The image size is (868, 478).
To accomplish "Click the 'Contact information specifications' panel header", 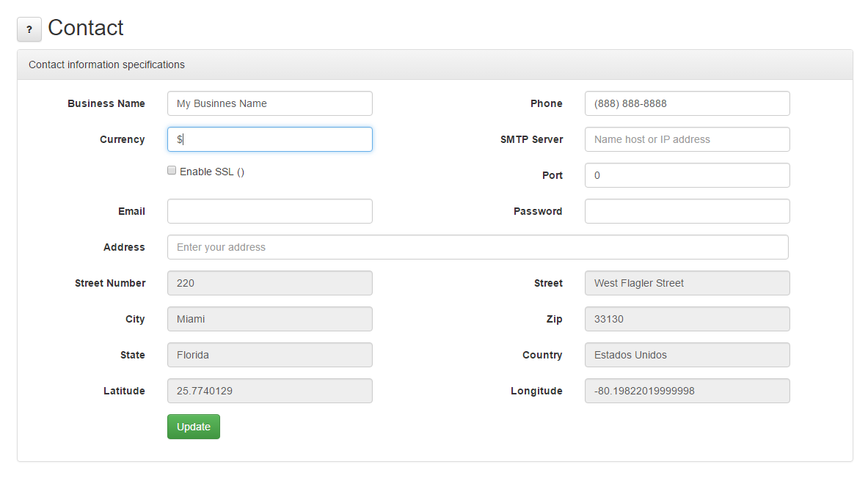I will click(434, 65).
